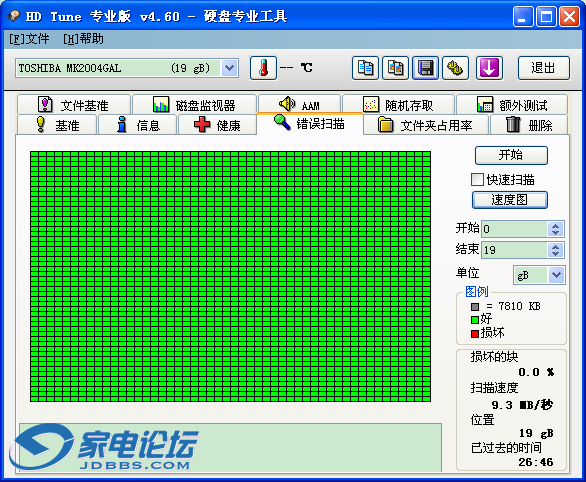Image resolution: width=586 pixels, height=482 pixels.
Task: Select the 错误扫描 tab
Action: point(310,124)
